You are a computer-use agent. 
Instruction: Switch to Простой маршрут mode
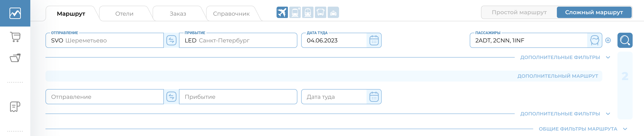[519, 12]
